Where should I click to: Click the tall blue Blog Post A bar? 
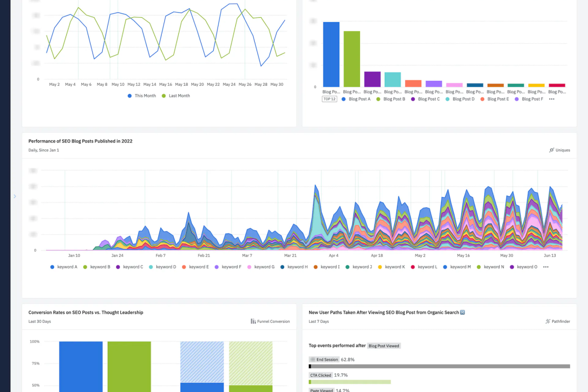tap(331, 54)
